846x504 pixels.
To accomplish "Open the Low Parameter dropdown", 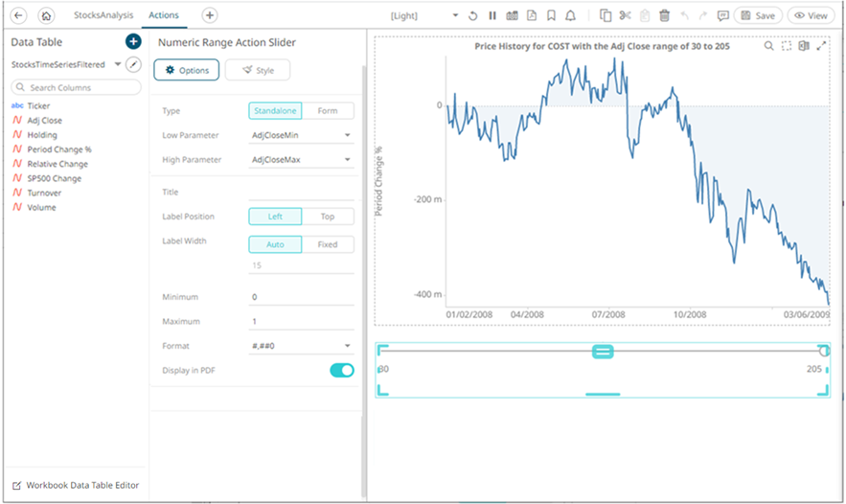I will (301, 136).
